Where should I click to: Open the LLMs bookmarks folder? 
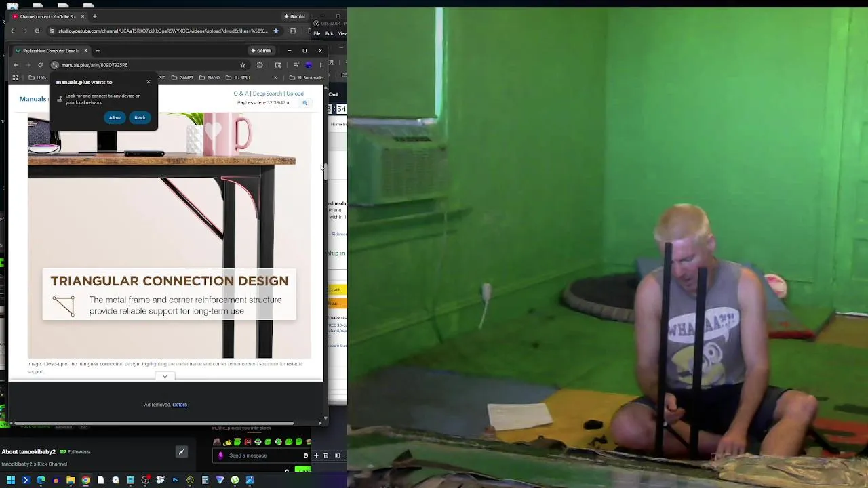tap(37, 77)
